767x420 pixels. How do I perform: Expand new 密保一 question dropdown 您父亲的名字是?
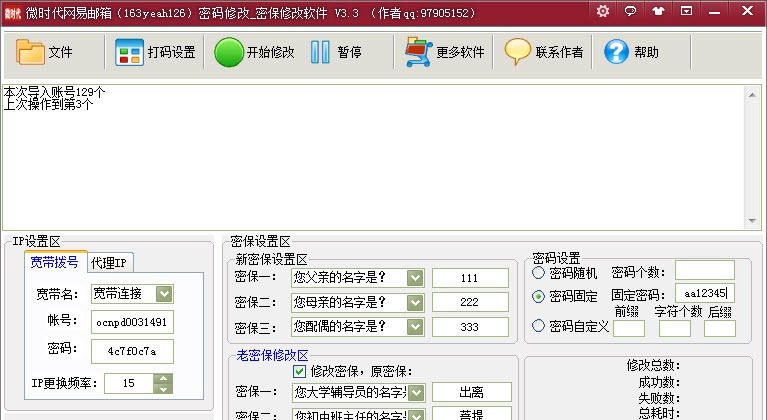point(415,278)
